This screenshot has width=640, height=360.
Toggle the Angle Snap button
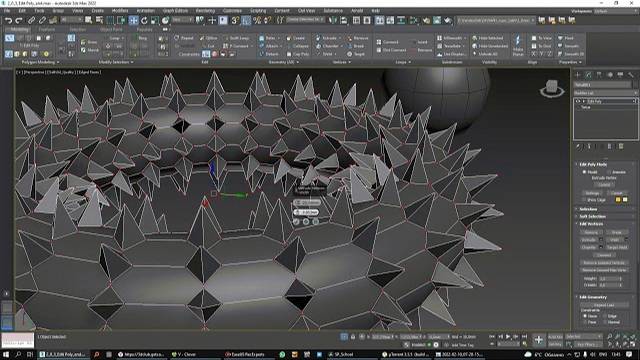coord(246,20)
